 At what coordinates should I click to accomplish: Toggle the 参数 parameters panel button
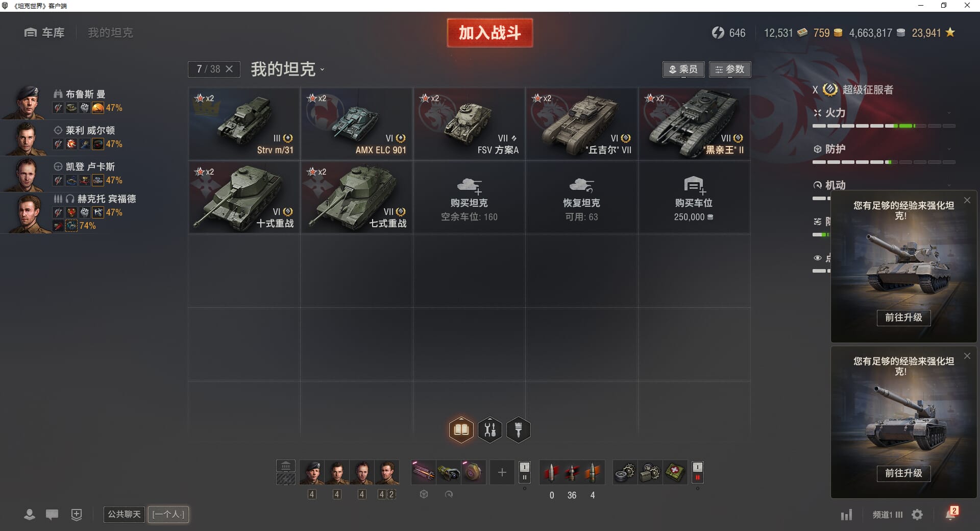click(x=730, y=69)
